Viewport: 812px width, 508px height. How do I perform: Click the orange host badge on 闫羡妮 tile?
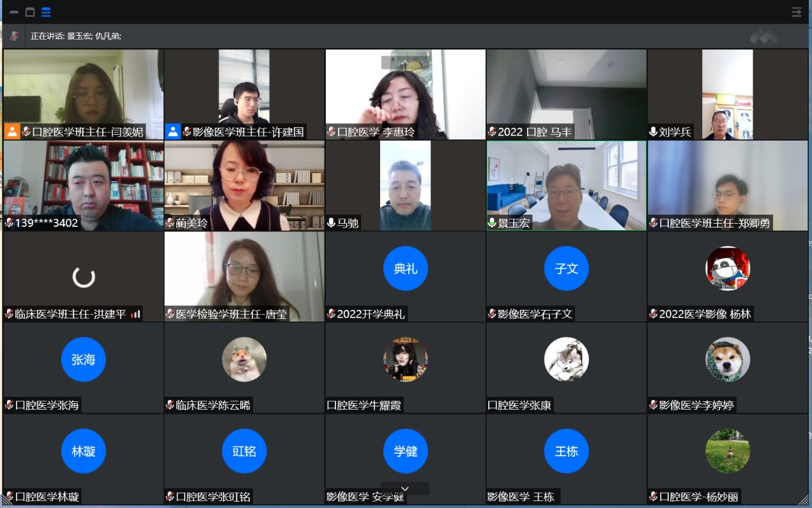11,132
